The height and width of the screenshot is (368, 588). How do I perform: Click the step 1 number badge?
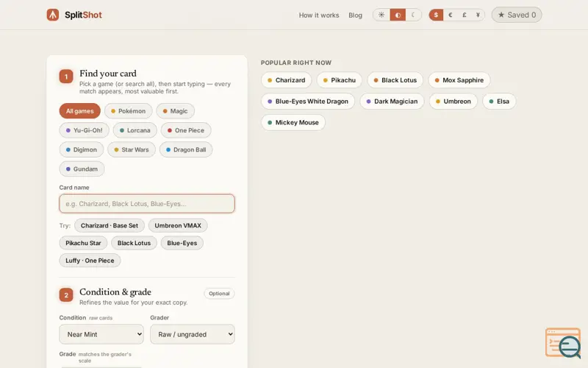66,77
